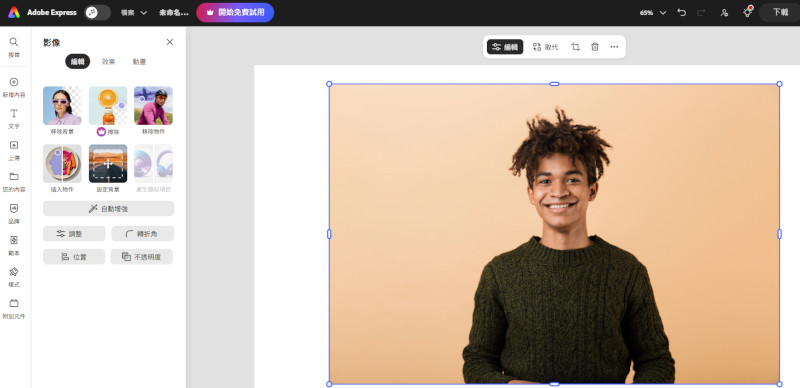Image resolution: width=800 pixels, height=388 pixels.
Task: Open 新增內容 in the left sidebar
Action: pyautogui.click(x=14, y=87)
